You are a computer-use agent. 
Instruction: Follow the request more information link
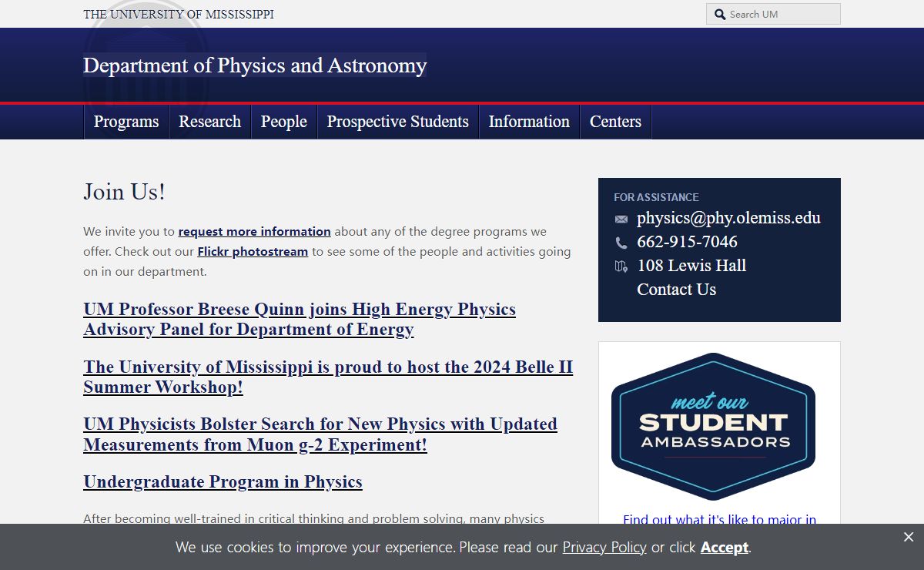point(255,231)
